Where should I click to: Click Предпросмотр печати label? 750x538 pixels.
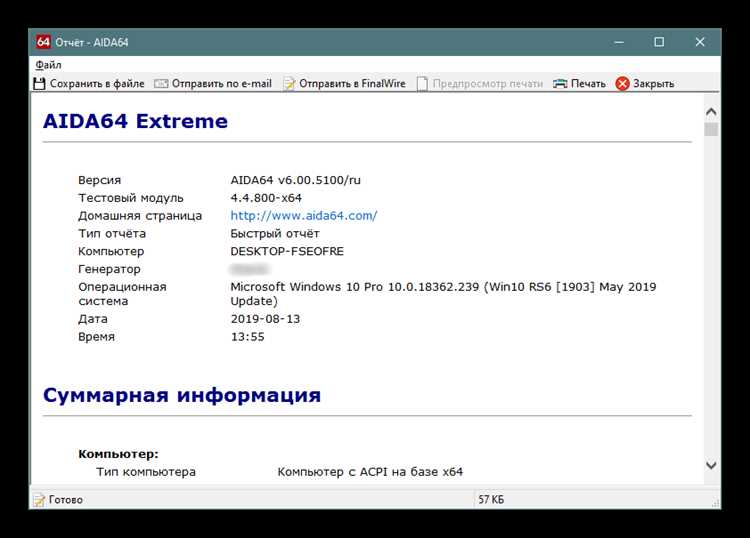point(487,84)
